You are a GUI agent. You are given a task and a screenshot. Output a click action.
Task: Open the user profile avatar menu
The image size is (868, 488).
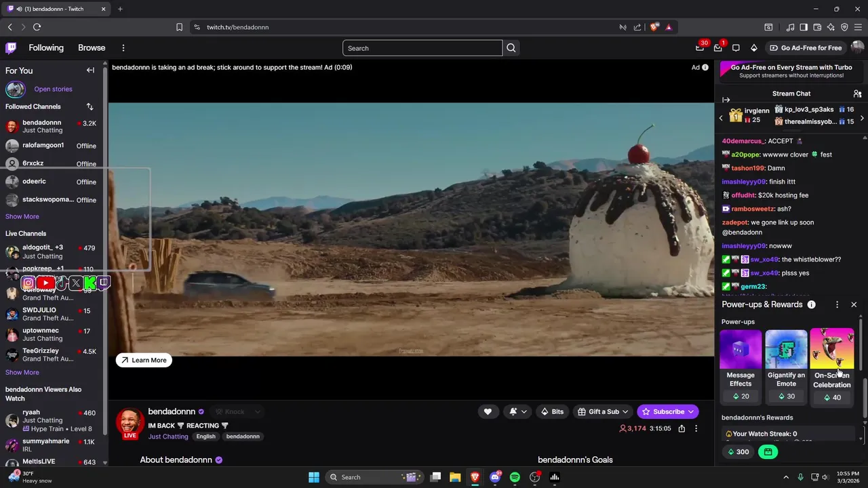[857, 48]
